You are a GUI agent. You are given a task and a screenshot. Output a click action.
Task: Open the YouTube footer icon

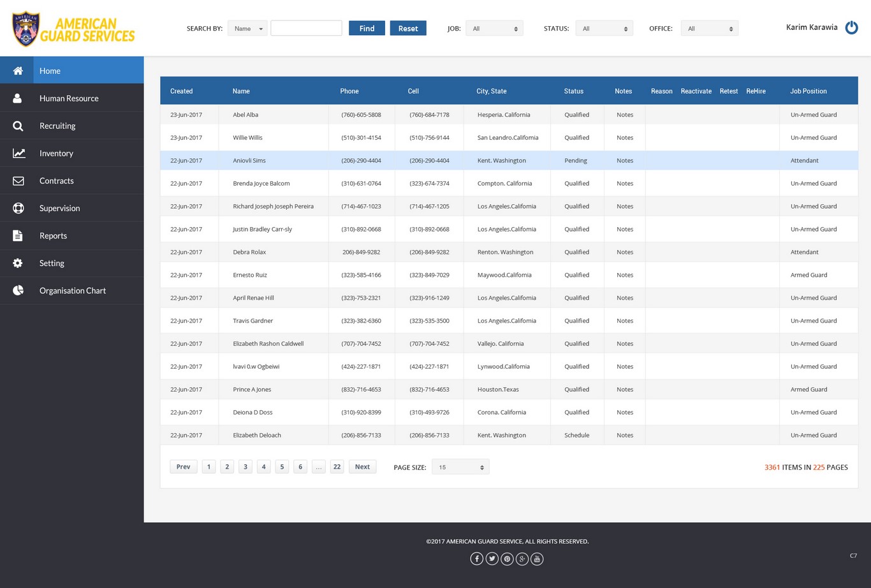(x=537, y=559)
